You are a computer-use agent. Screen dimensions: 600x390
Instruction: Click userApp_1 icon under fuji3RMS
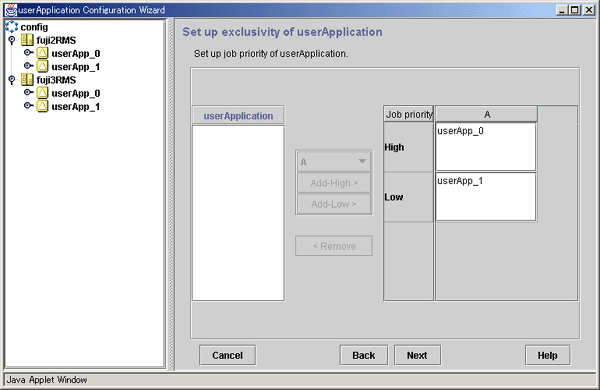[x=42, y=106]
